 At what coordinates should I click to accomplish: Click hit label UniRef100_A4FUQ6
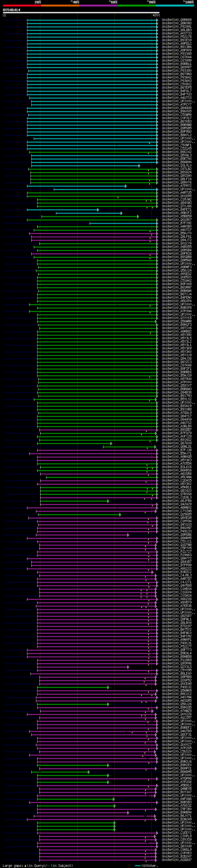coord(177,799)
